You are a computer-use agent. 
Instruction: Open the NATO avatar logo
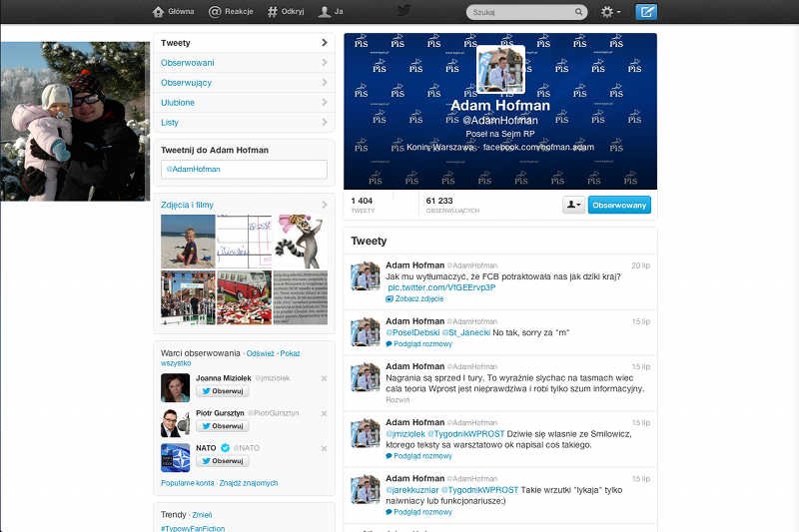[176, 458]
